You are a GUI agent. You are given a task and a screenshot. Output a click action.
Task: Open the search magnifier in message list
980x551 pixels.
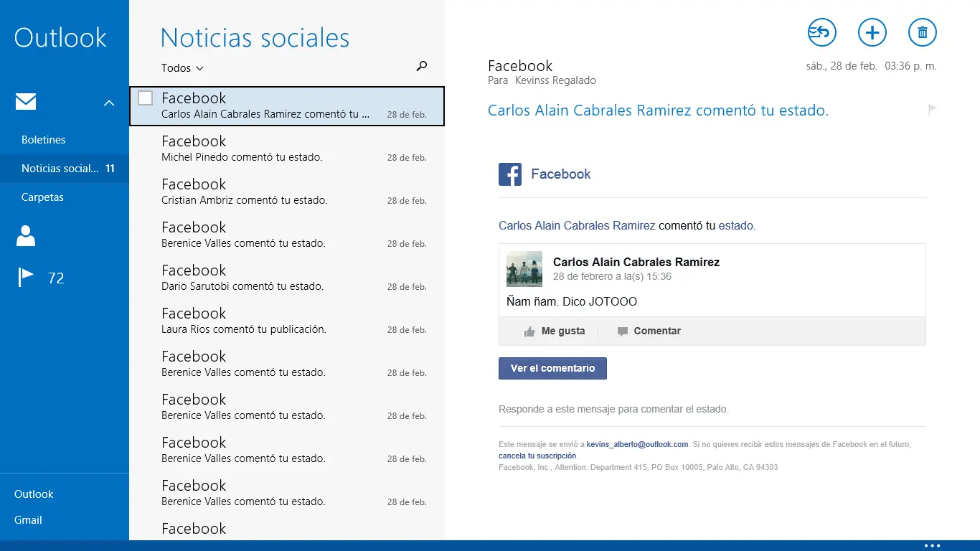[x=422, y=67]
